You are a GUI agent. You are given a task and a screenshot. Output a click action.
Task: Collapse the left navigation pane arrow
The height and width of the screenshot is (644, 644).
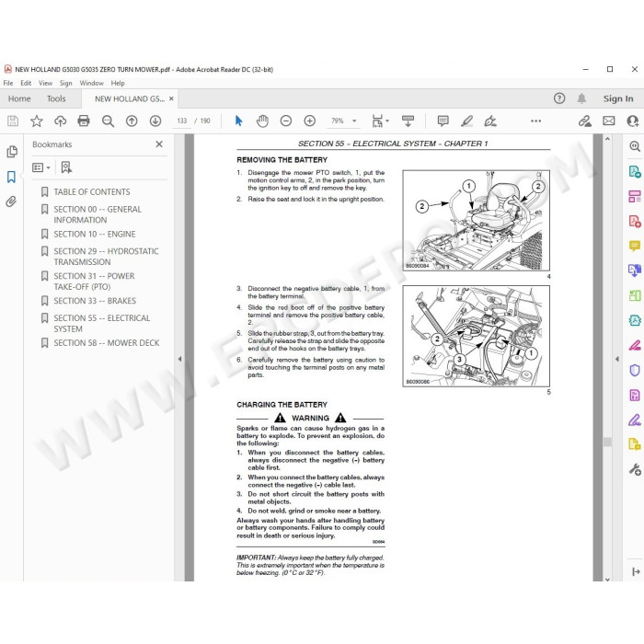[x=179, y=359]
